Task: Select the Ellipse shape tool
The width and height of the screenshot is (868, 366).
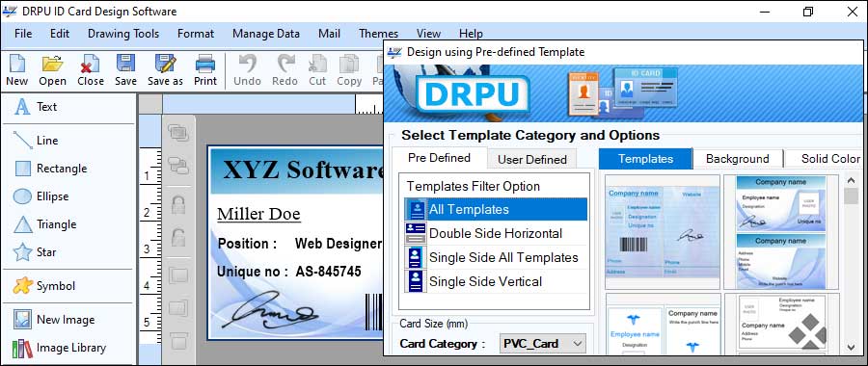Action: tap(41, 196)
